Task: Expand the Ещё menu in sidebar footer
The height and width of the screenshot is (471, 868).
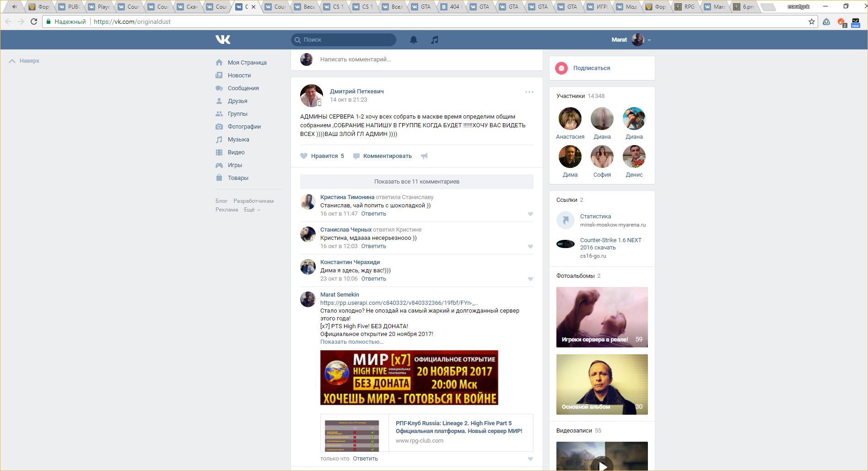Action: [252, 210]
